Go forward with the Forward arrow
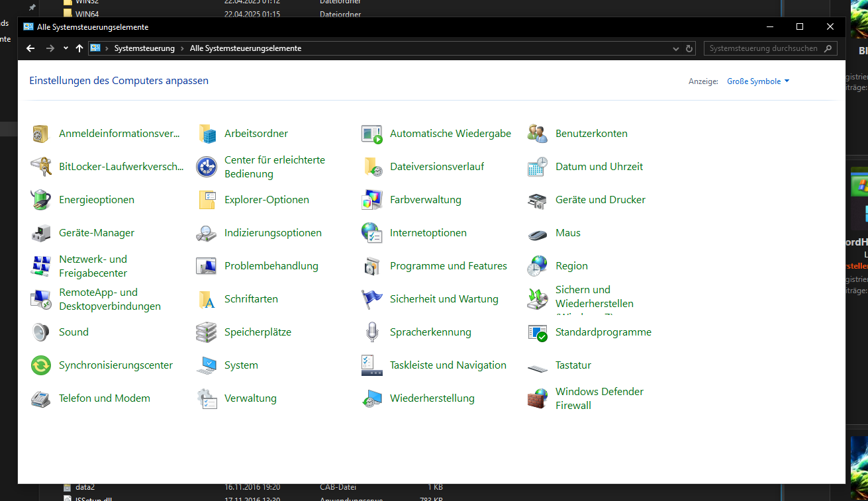Image resolution: width=868 pixels, height=501 pixels. 50,48
